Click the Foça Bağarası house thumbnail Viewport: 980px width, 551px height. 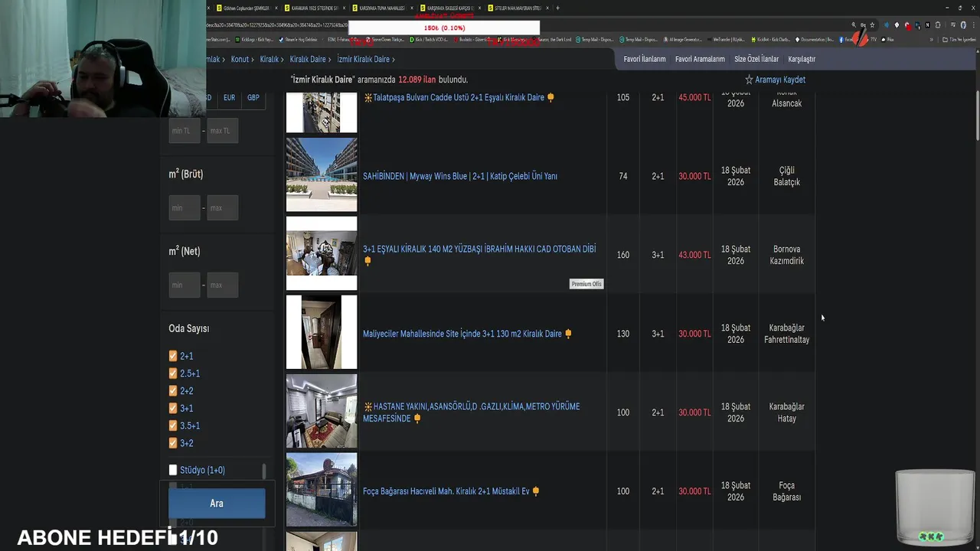[x=322, y=490]
